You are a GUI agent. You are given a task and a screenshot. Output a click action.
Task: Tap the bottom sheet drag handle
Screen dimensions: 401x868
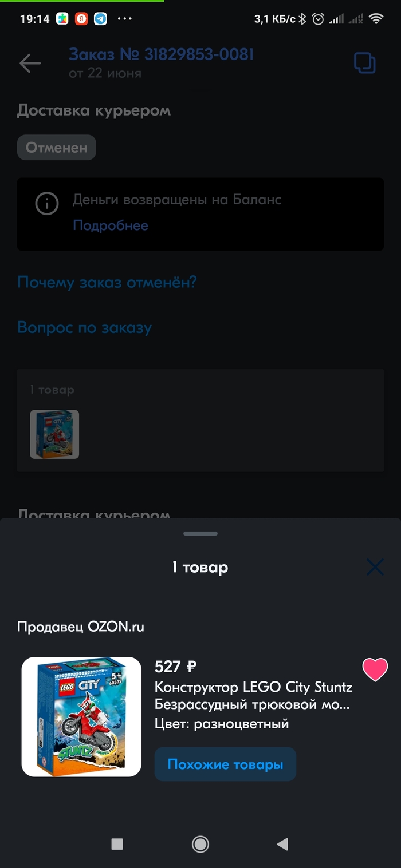point(200,533)
